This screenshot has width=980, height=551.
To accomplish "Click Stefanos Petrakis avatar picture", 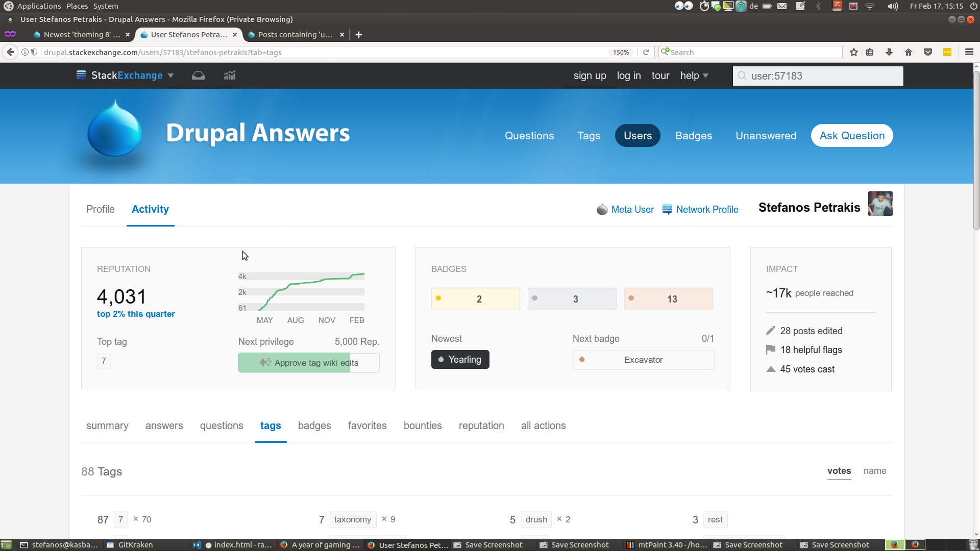I will click(880, 204).
